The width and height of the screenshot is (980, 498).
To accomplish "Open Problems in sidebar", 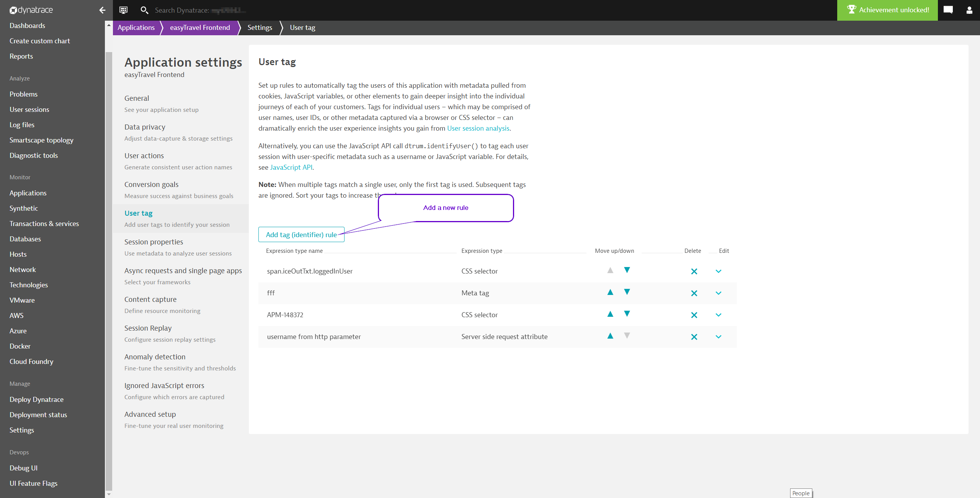I will 23,94.
